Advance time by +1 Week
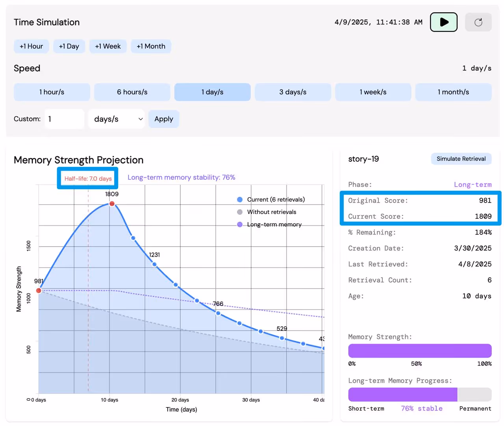Viewport: 504px width, 426px height. tap(108, 46)
